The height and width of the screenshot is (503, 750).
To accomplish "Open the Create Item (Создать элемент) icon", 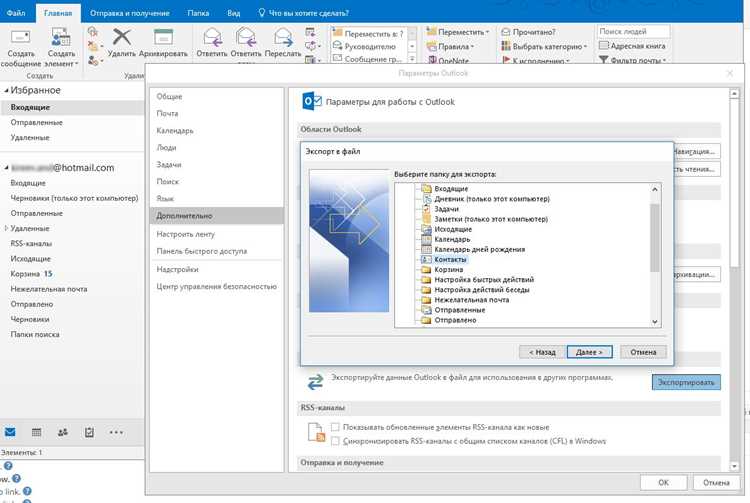I will [x=61, y=37].
